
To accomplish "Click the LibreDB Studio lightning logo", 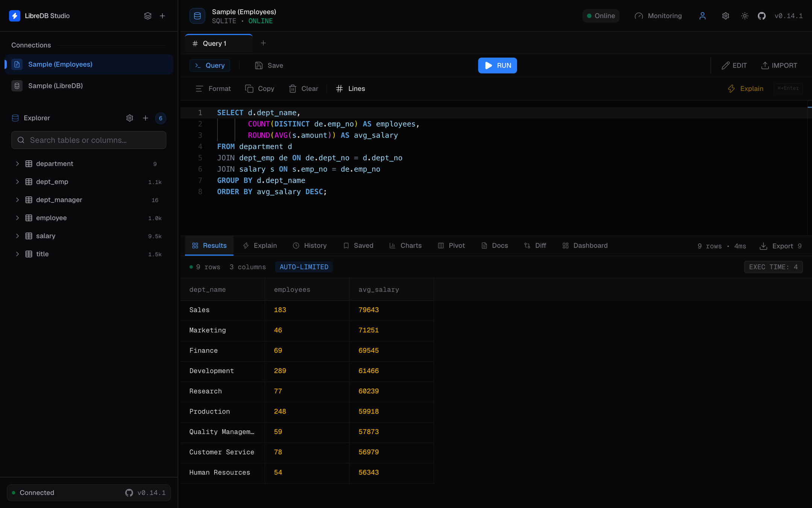I will [x=15, y=16].
